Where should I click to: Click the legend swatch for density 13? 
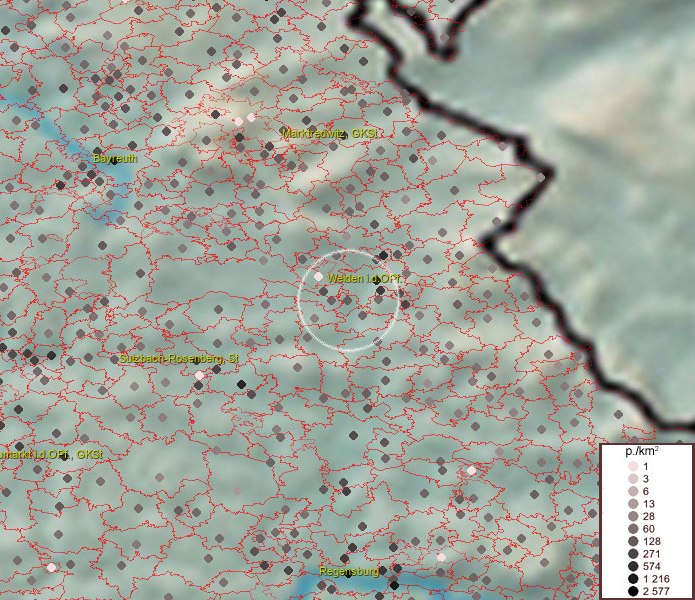click(x=632, y=504)
